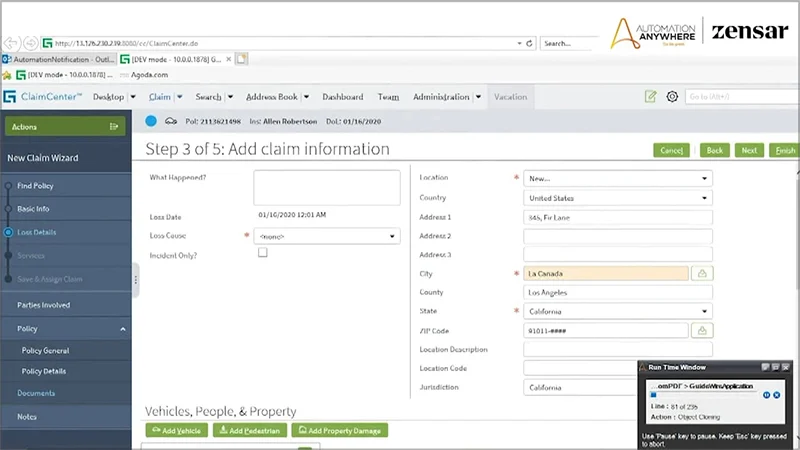The width and height of the screenshot is (800, 450).
Task: Click the car icon beside policy number
Action: point(171,121)
